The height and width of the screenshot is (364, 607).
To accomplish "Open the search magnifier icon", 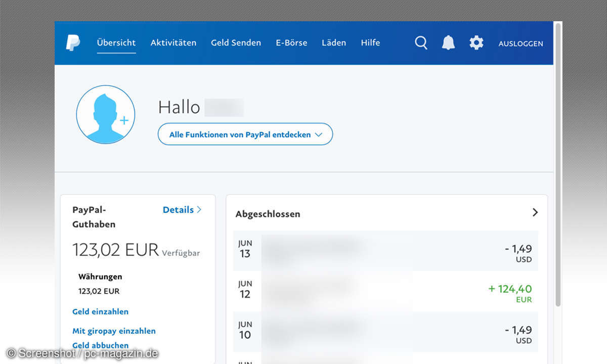I will [x=421, y=43].
